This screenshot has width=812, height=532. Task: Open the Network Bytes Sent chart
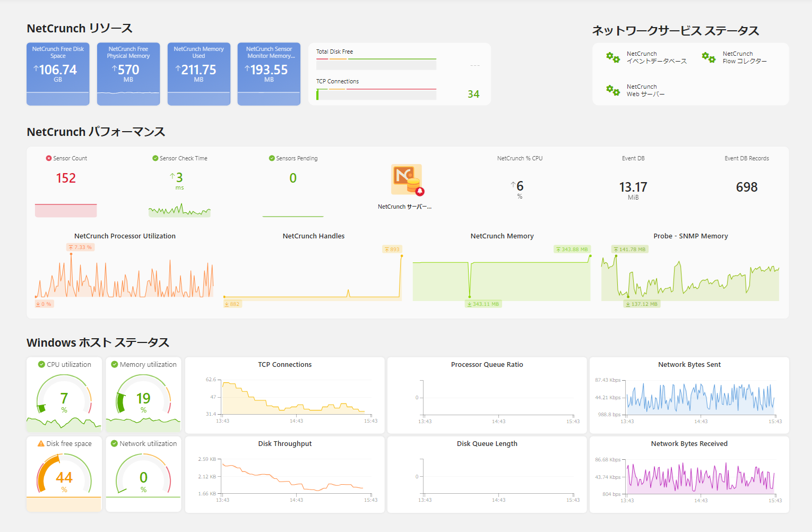(689, 395)
